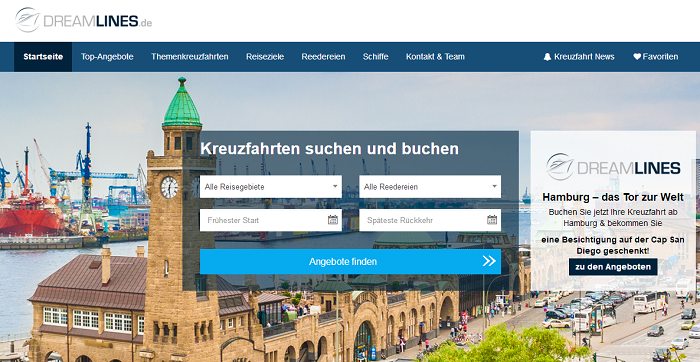Click the heart icon beside Favoriten

point(637,57)
